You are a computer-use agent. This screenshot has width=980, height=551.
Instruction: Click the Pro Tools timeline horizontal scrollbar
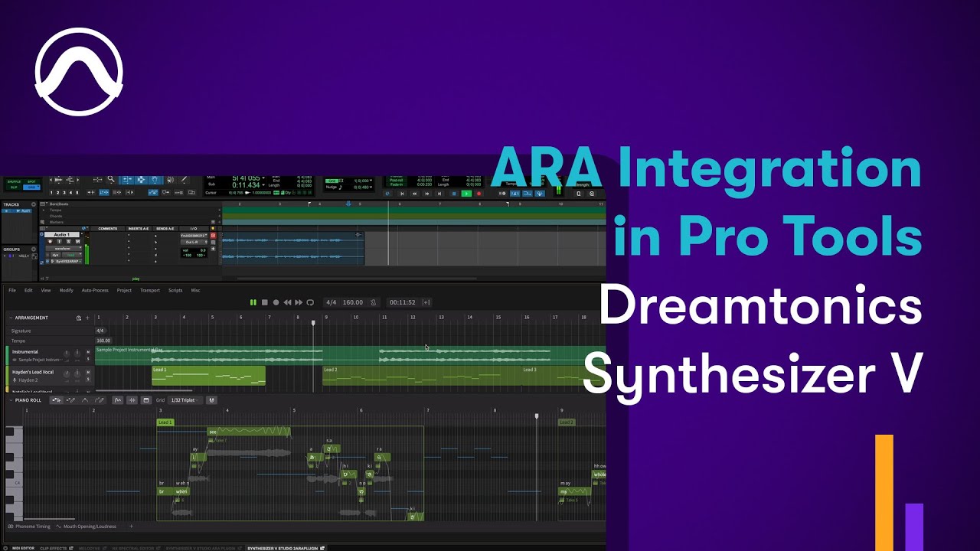coord(356,279)
